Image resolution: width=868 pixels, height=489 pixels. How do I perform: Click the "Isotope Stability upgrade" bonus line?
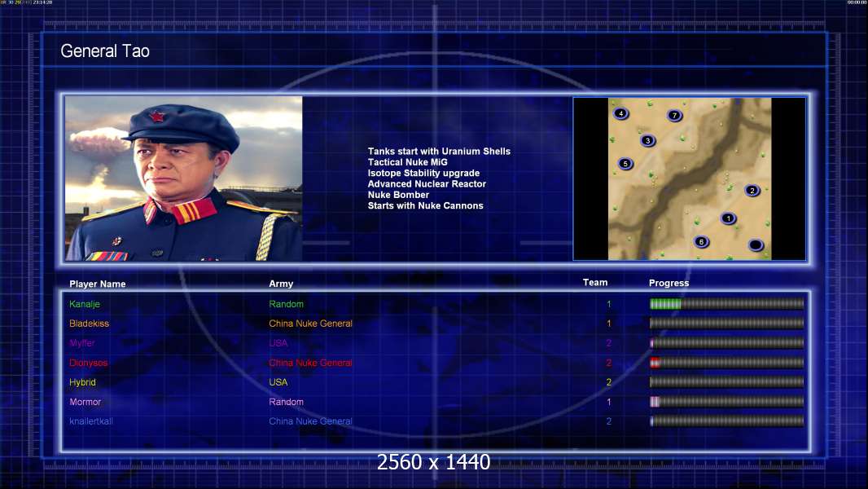click(423, 173)
